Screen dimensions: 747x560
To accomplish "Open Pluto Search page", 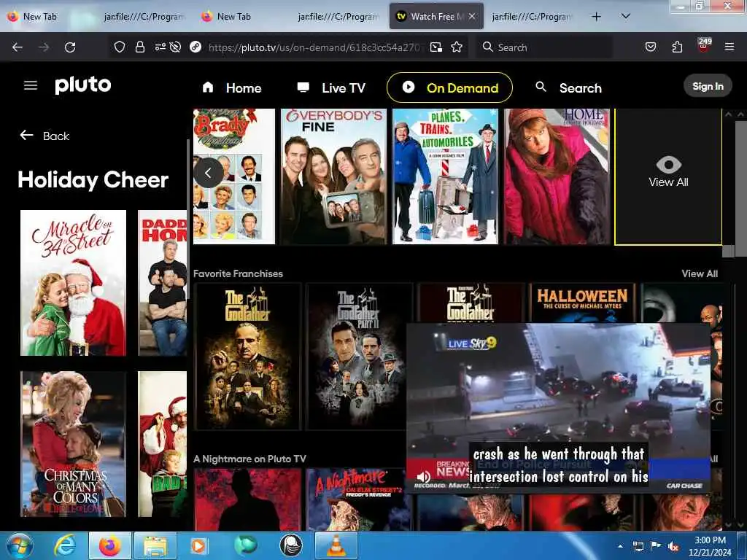I will coord(568,88).
